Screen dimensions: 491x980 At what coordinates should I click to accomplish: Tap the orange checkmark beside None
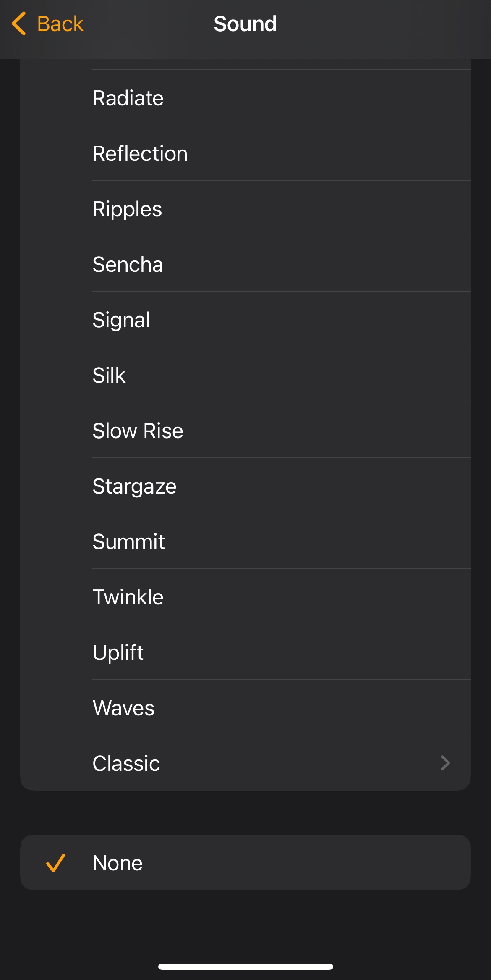(55, 863)
